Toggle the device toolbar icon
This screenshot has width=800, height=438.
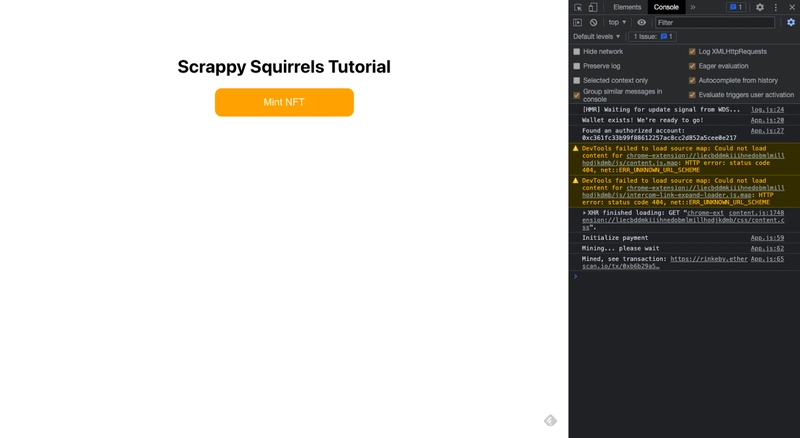pos(593,7)
